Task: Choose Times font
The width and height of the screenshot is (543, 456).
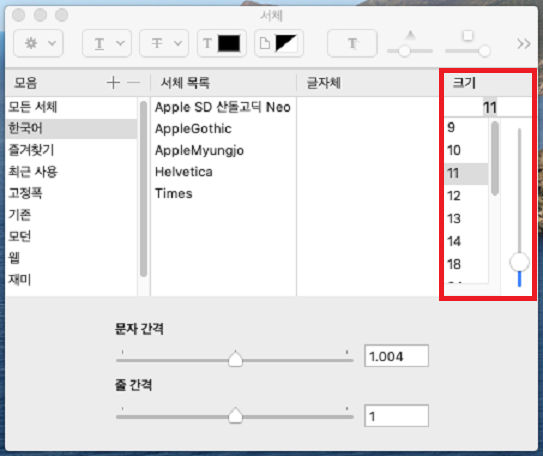Action: pyautogui.click(x=223, y=193)
